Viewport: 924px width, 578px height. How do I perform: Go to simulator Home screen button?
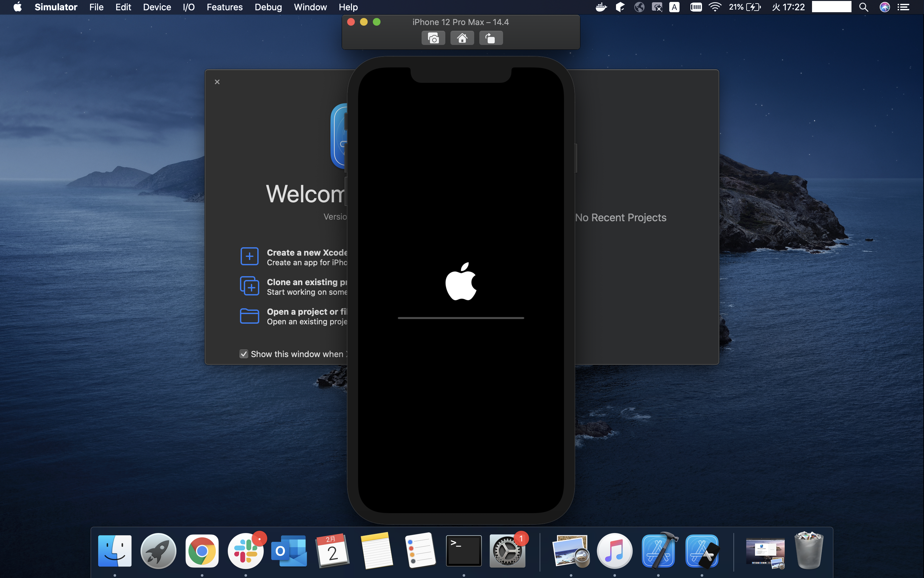click(x=462, y=38)
